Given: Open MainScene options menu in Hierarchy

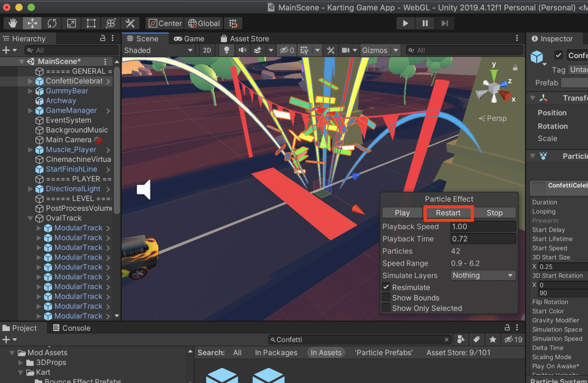Looking at the screenshot, I should [x=105, y=61].
